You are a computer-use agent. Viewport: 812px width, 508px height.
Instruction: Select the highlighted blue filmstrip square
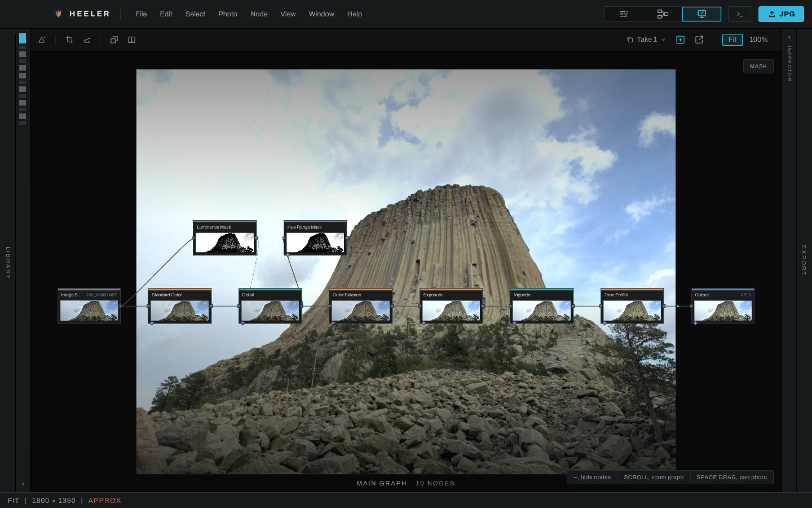23,38
